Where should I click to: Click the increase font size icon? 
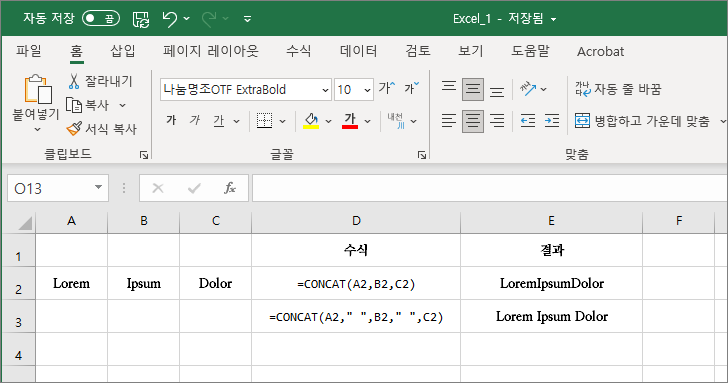(x=386, y=88)
